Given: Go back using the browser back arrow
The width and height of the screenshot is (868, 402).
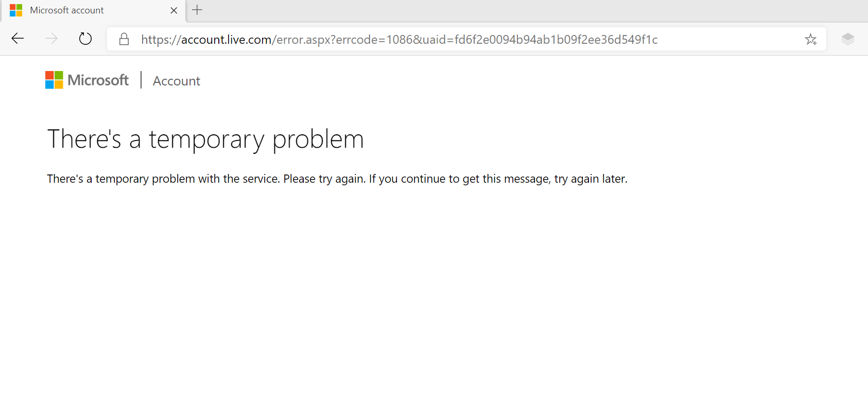Looking at the screenshot, I should click(18, 39).
